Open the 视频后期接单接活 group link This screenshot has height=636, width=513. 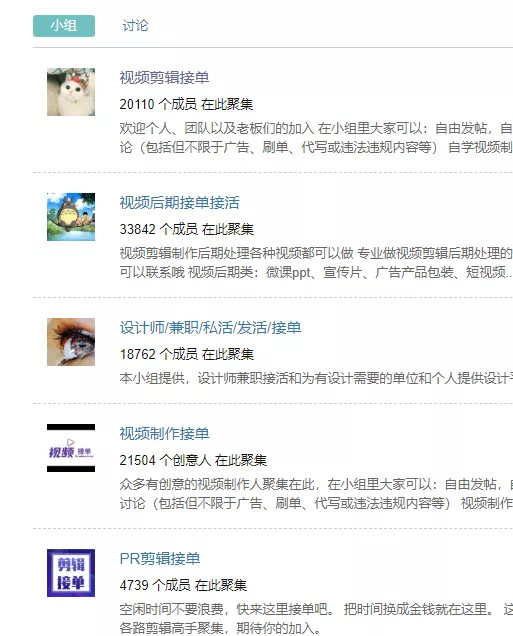180,202
